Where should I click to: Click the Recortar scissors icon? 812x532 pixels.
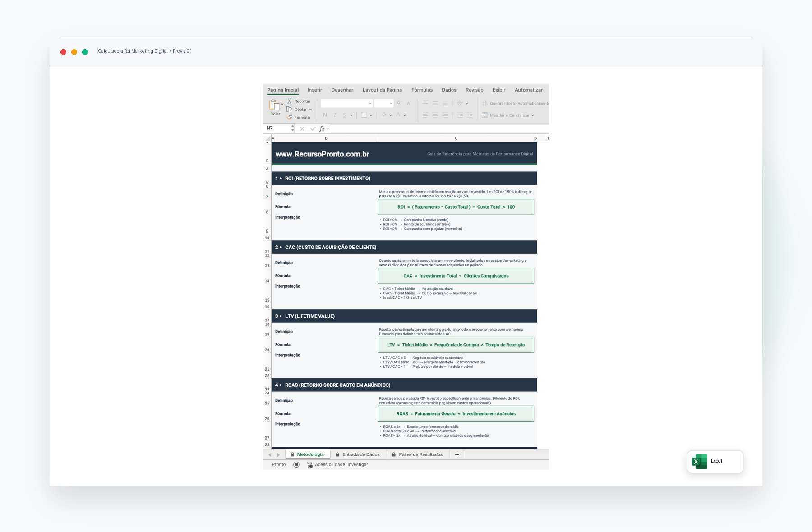coord(290,101)
